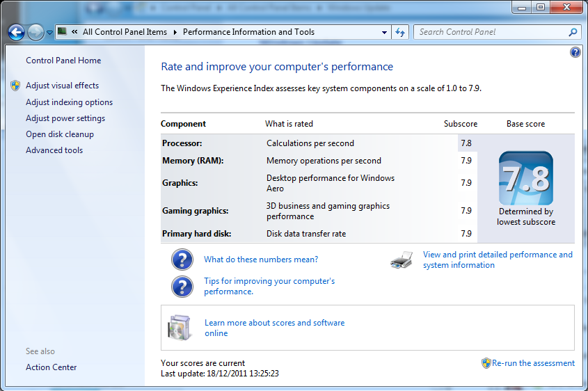Select the Processor row label

[x=182, y=143]
